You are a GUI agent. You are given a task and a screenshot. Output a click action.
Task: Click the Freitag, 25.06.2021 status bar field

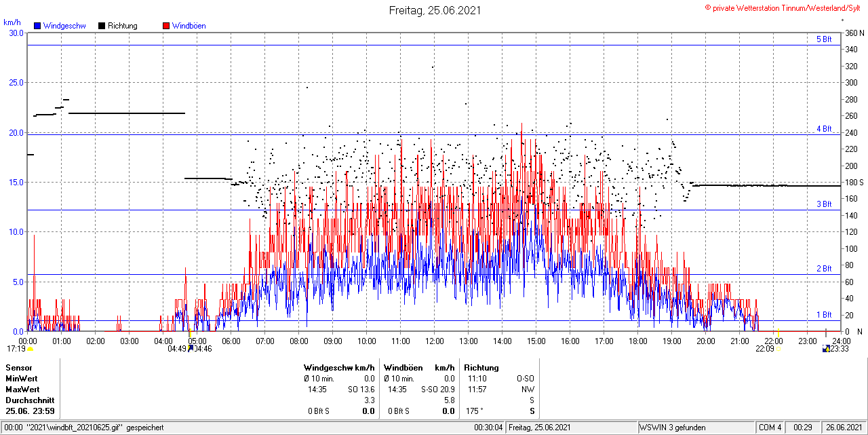pyautogui.click(x=571, y=428)
